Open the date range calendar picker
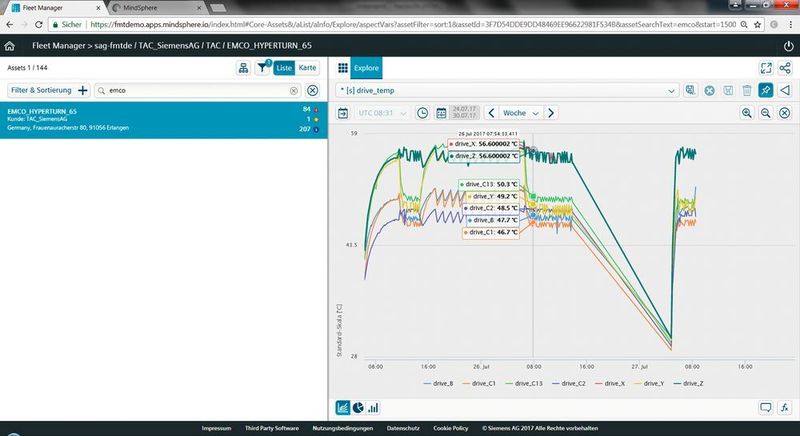The image size is (800, 436). click(441, 113)
